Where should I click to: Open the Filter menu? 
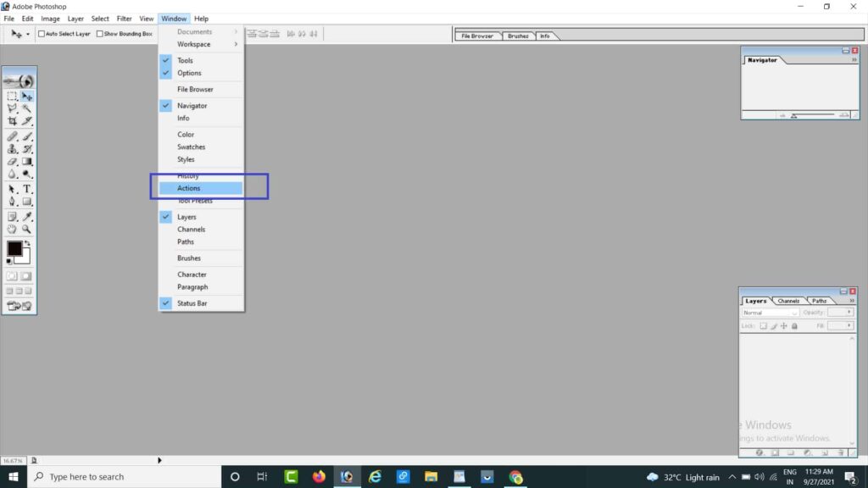pos(124,19)
